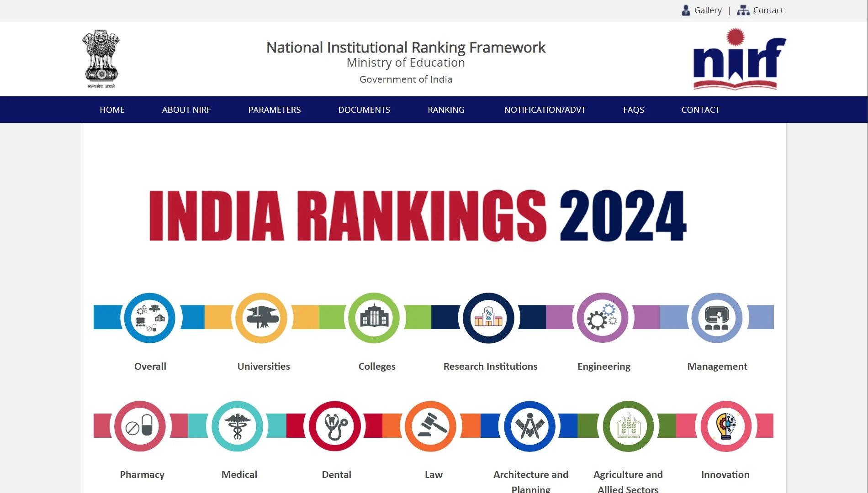Click the Contact sitemap icon
This screenshot has height=493, width=868.
coord(743,10)
